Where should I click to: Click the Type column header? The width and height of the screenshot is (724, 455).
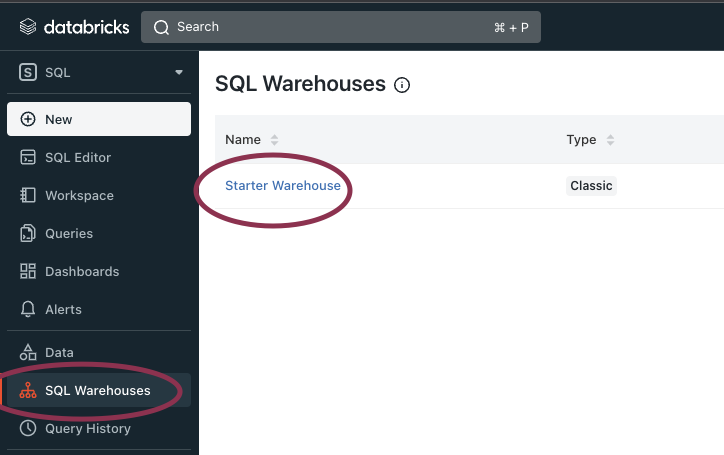581,140
